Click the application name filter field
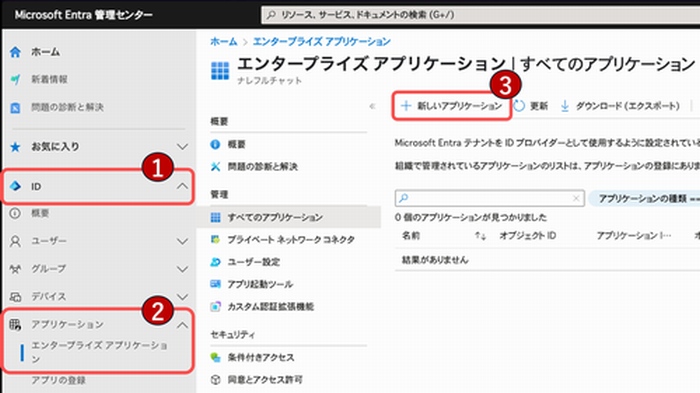This screenshot has width=700, height=393. pos(489,198)
